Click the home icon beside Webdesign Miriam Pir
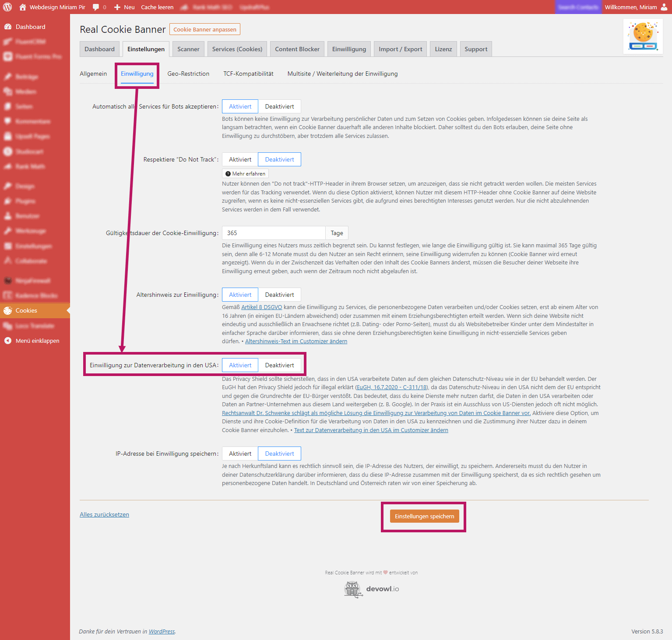The width and height of the screenshot is (672, 640). point(23,7)
